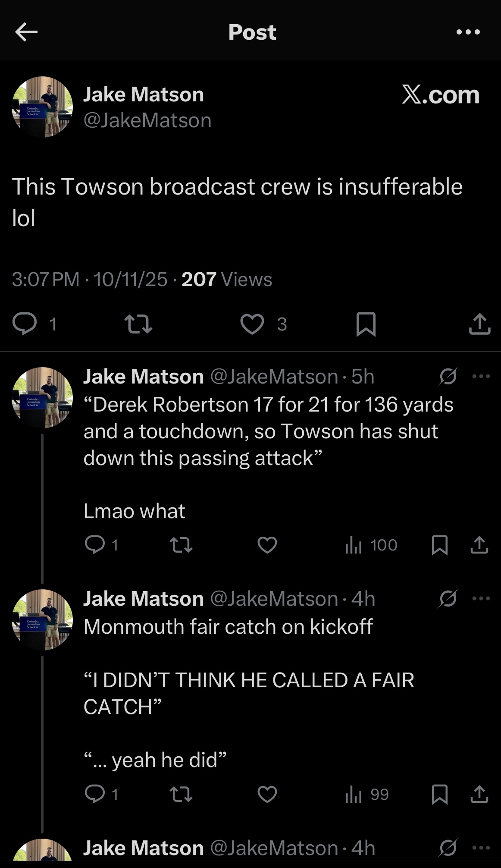Bookmark the main post

366,324
